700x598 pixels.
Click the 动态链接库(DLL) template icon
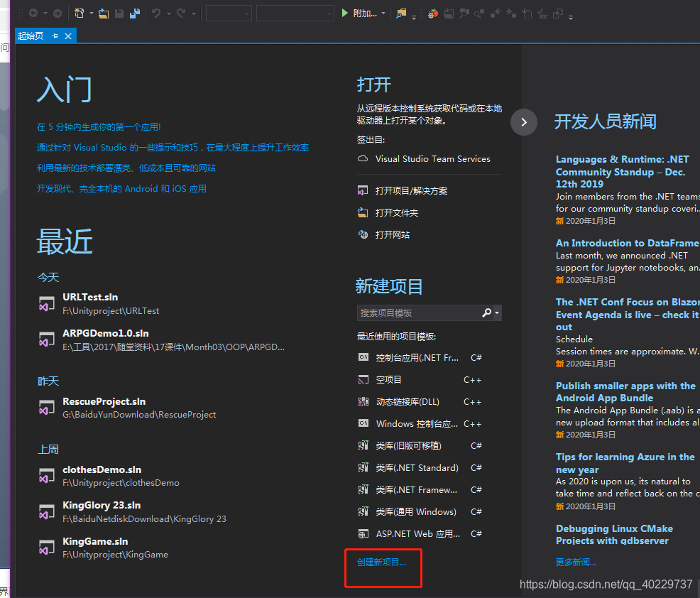click(x=363, y=401)
